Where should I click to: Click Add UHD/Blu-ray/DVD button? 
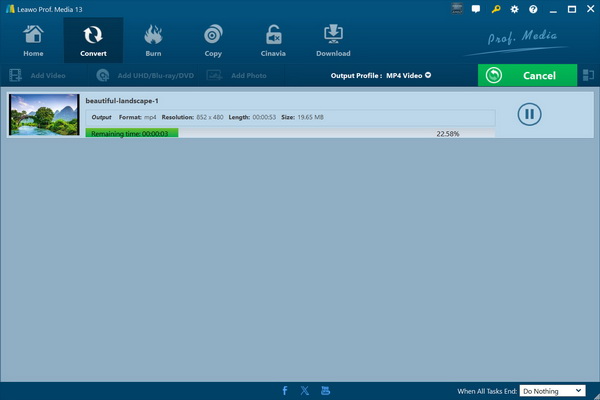coord(145,75)
